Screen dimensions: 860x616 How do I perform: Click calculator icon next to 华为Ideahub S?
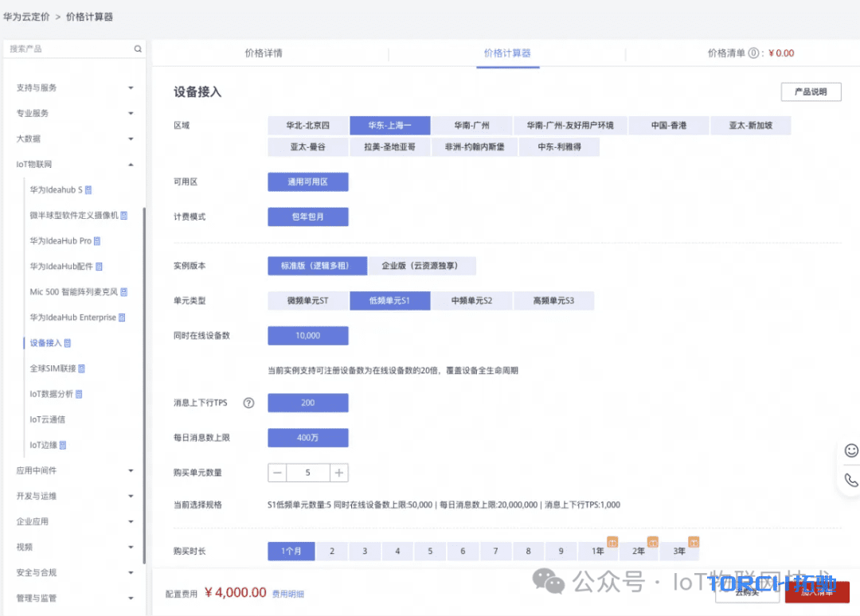(x=88, y=189)
